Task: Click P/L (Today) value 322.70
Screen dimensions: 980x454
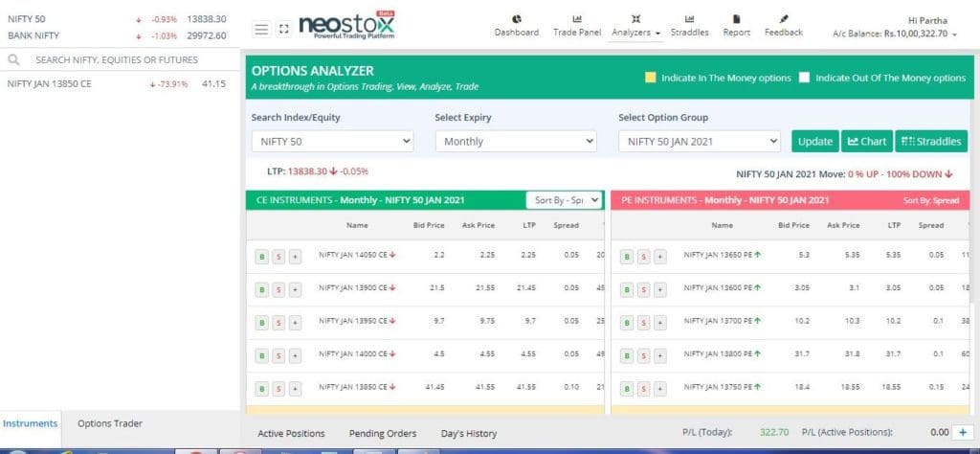Action: pyautogui.click(x=774, y=432)
